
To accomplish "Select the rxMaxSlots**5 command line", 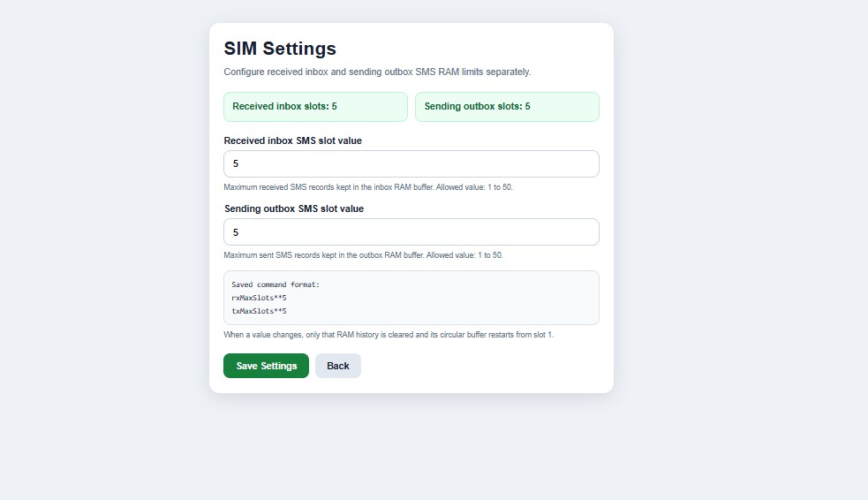I will (259, 298).
